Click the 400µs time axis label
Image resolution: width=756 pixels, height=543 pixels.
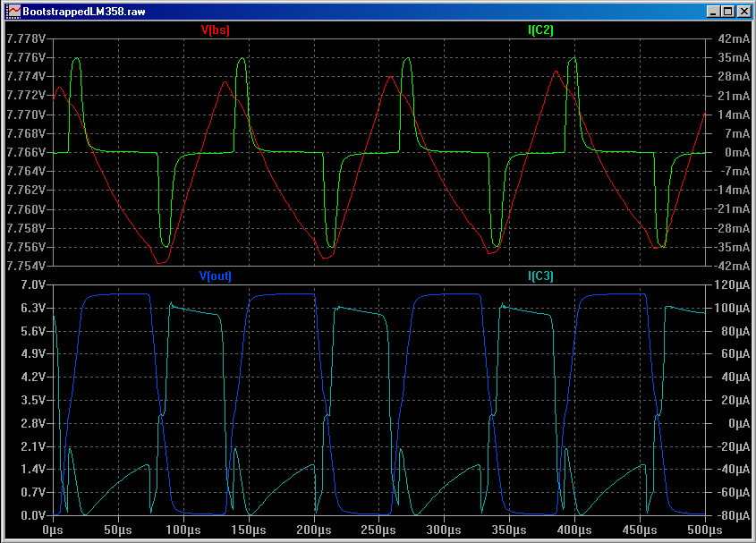[x=574, y=530]
